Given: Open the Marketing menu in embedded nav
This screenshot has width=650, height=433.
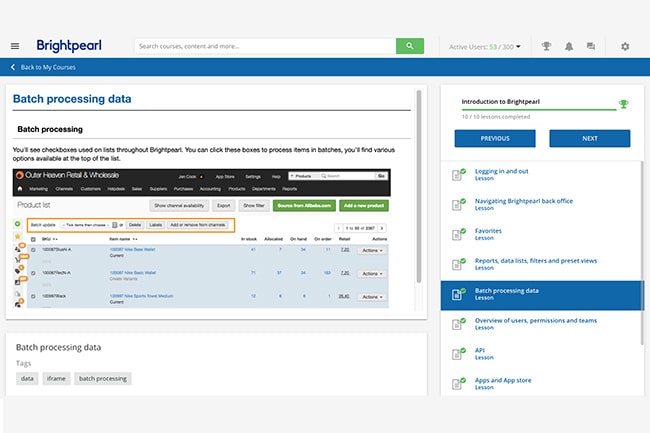Looking at the screenshot, I should tap(38, 189).
